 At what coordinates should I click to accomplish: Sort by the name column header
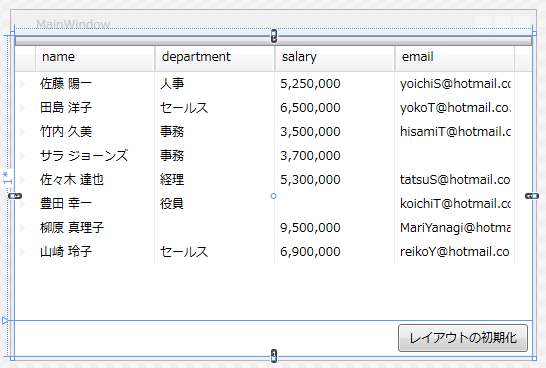pos(95,58)
